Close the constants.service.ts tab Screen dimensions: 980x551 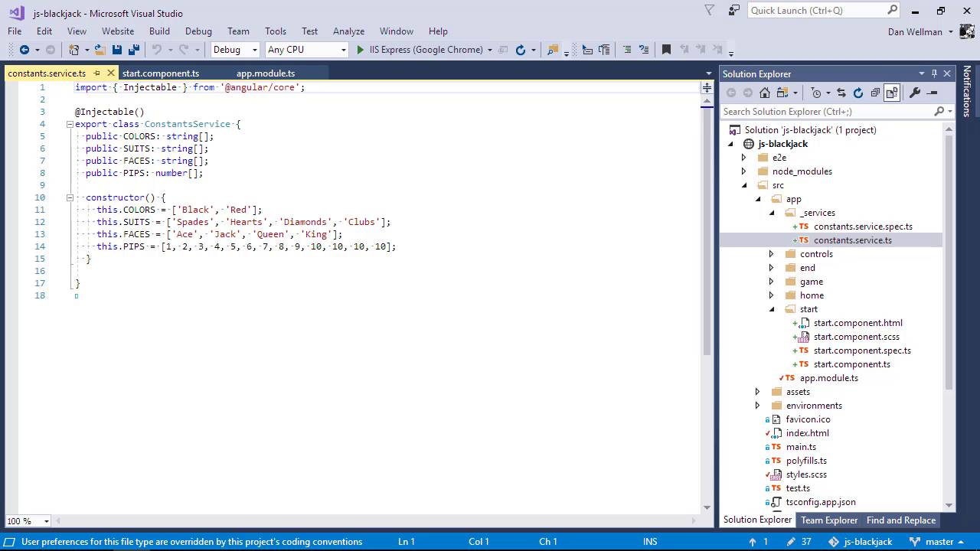click(x=111, y=73)
